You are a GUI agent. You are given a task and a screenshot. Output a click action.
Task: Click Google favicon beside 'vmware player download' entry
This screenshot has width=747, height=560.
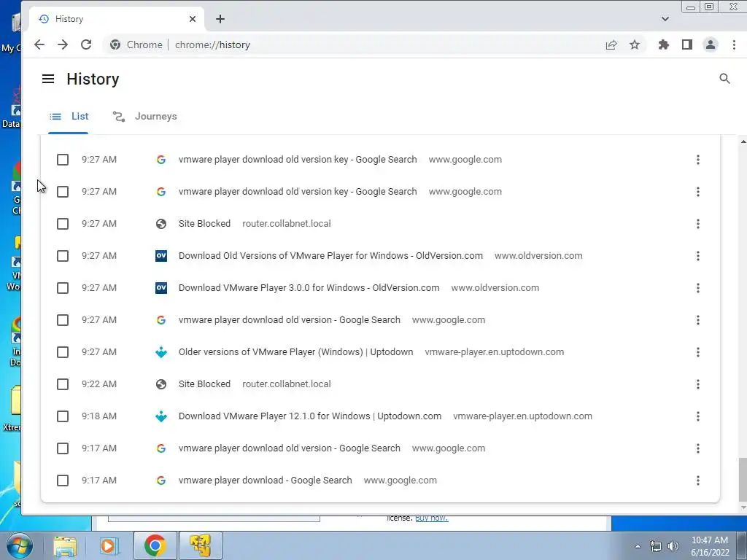pyautogui.click(x=161, y=481)
